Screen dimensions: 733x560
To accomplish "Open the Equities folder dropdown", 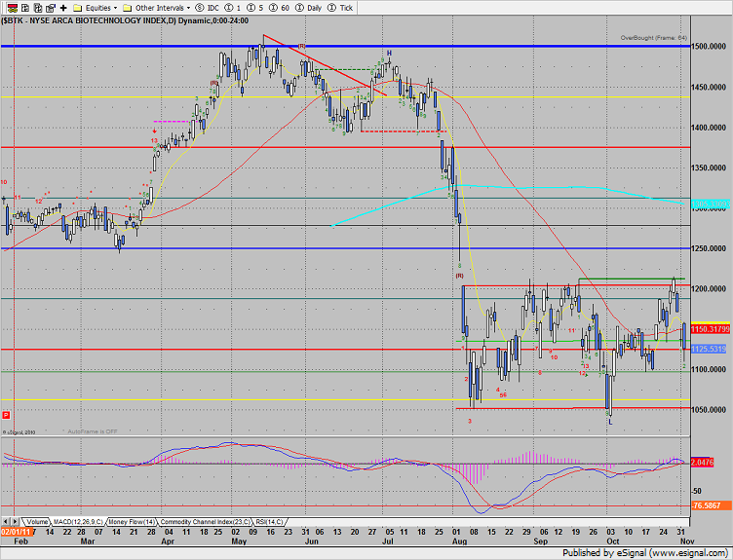I will pyautogui.click(x=96, y=8).
